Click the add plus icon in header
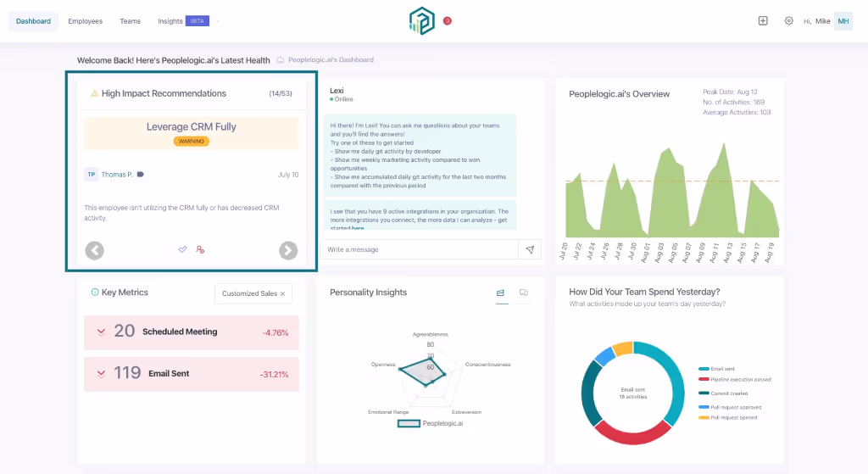The image size is (868, 474). 763,21
